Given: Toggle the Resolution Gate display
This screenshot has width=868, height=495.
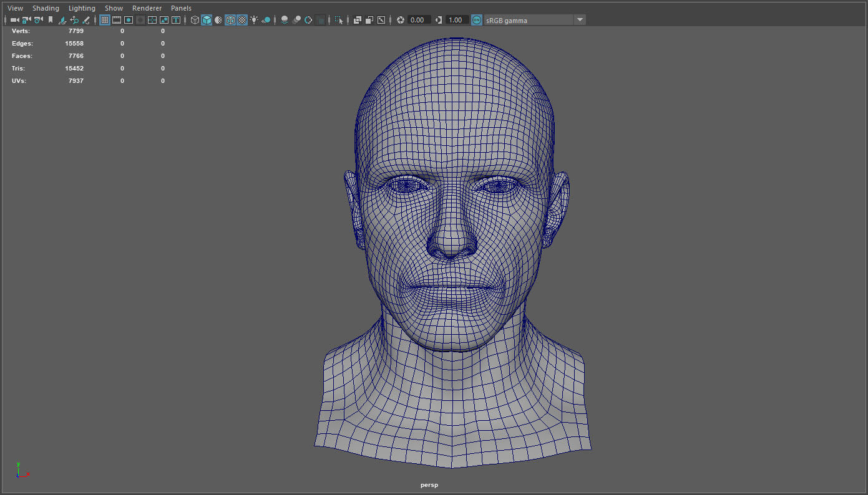Looking at the screenshot, I should click(129, 20).
